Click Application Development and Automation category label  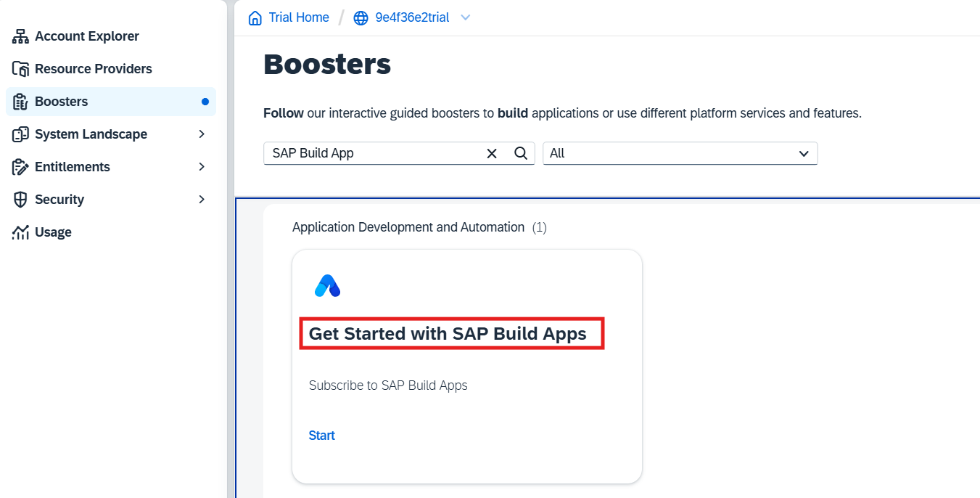tap(408, 227)
